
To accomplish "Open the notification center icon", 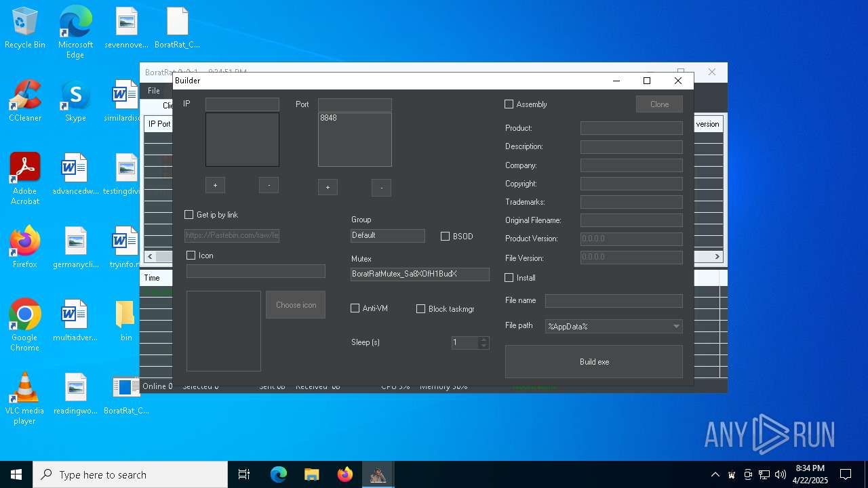I will pyautogui.click(x=846, y=474).
